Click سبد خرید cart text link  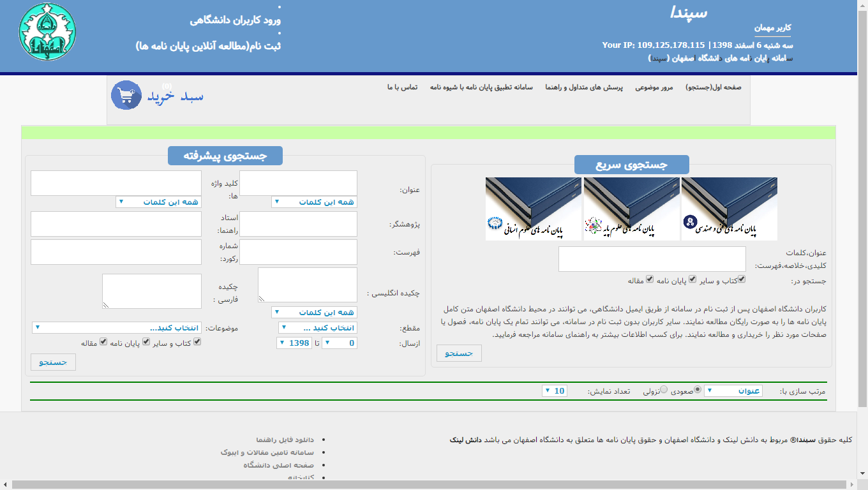[x=176, y=96]
